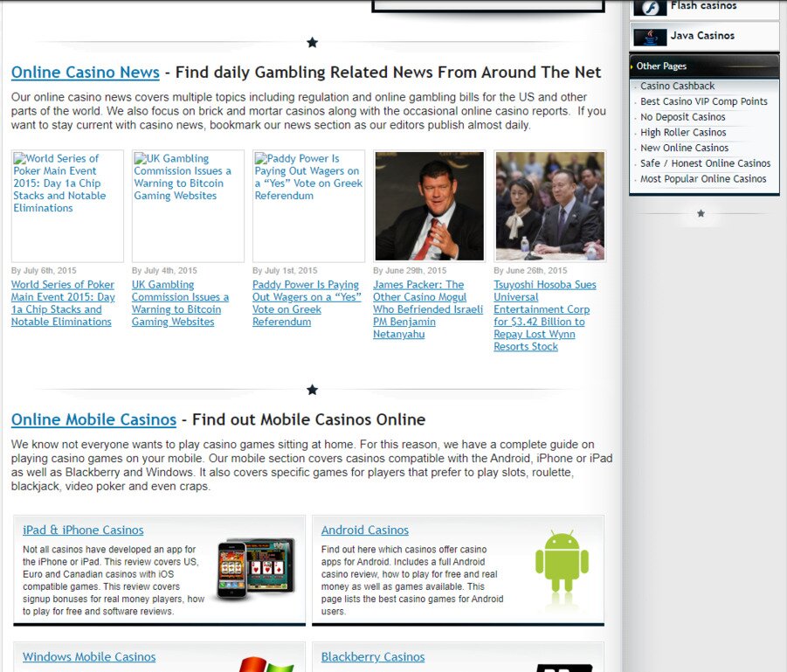Open the Flash casinos icon
Image resolution: width=787 pixels, height=672 pixels.
click(x=650, y=8)
